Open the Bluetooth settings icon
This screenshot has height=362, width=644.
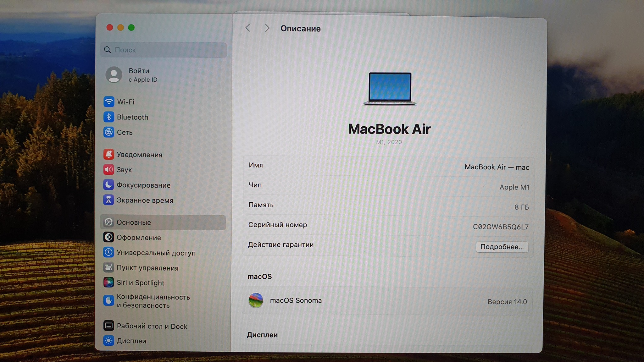(109, 117)
